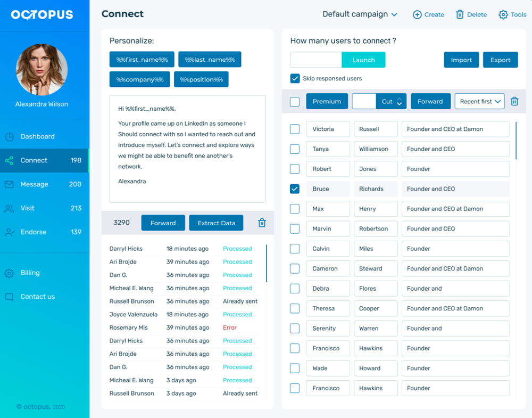Click Forward button next to 3290

tap(163, 223)
